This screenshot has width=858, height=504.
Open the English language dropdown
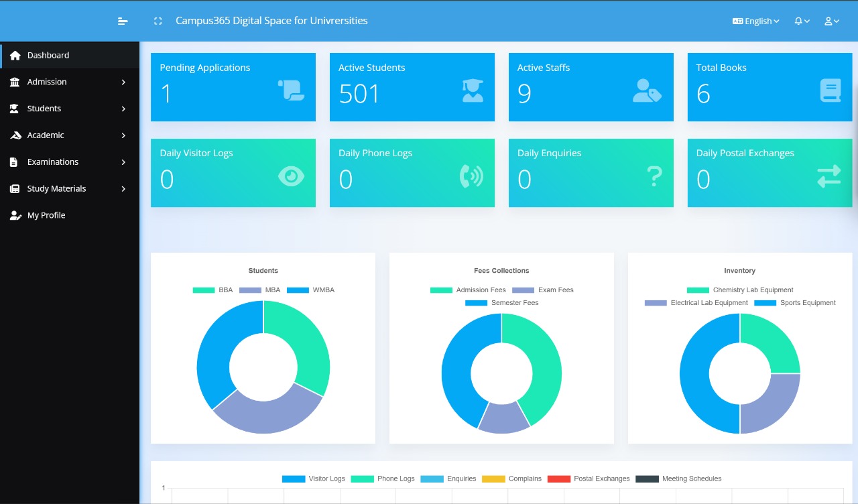pyautogui.click(x=755, y=21)
